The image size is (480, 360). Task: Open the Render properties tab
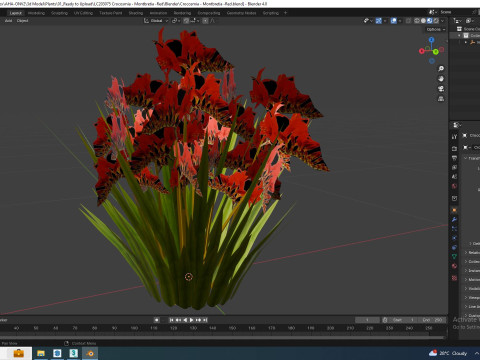tap(454, 148)
